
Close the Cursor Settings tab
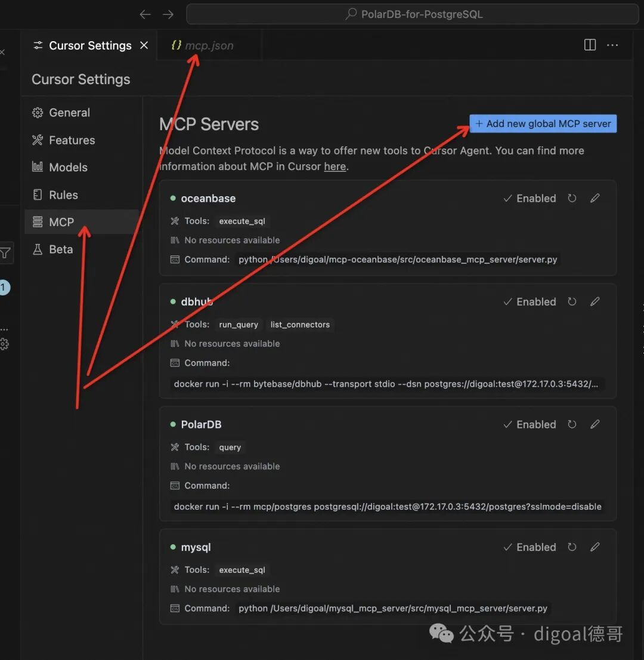[144, 45]
